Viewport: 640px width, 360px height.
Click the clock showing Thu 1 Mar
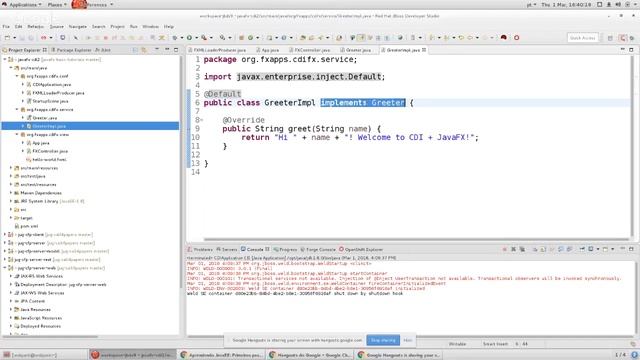[x=566, y=4]
